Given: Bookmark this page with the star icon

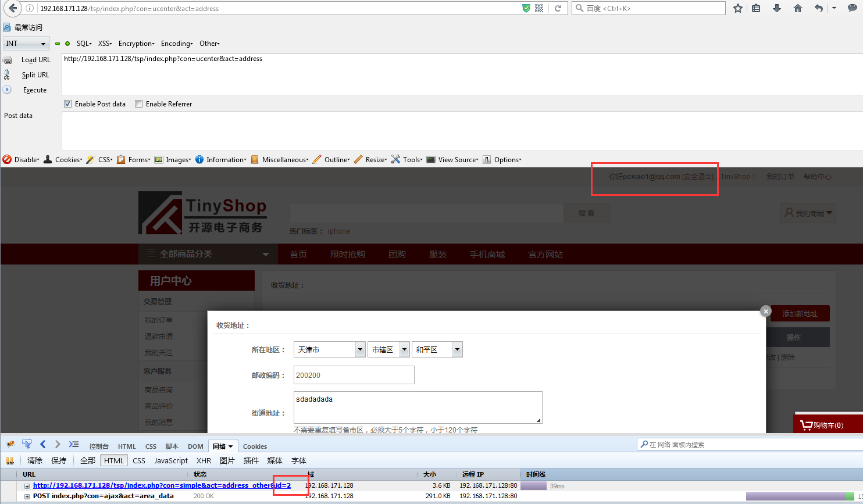Looking at the screenshot, I should pyautogui.click(x=738, y=8).
